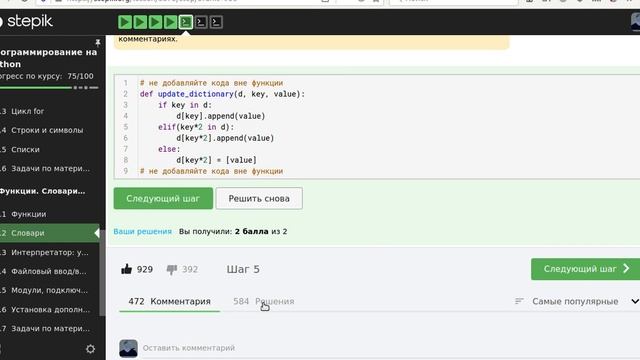Click user avatar next to comment field
The height and width of the screenshot is (360, 640).
tap(128, 348)
